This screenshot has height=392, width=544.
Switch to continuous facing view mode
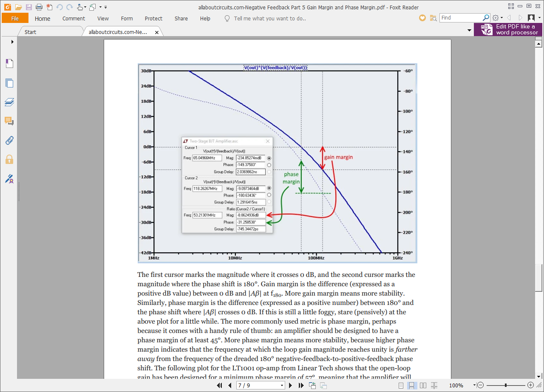click(434, 385)
